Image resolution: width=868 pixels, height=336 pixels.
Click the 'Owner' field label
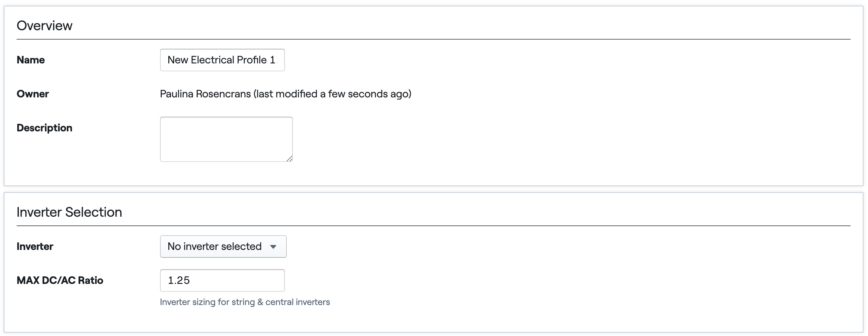[x=33, y=94]
